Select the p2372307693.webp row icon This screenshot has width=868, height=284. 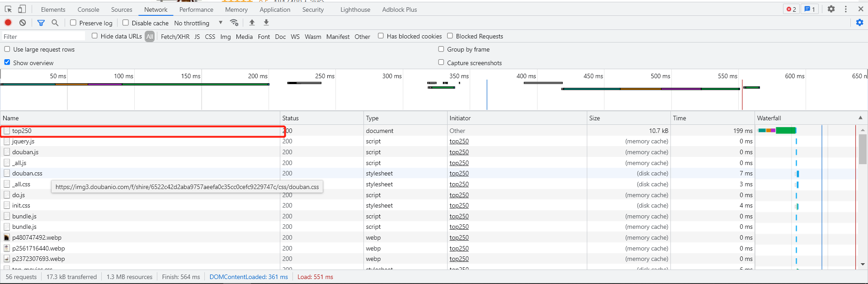click(7, 259)
